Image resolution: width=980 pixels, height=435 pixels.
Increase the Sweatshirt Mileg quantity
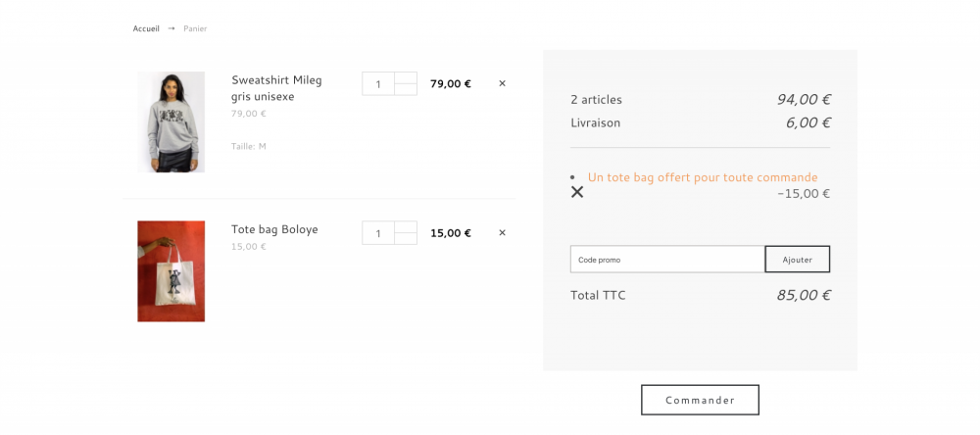[406, 77]
